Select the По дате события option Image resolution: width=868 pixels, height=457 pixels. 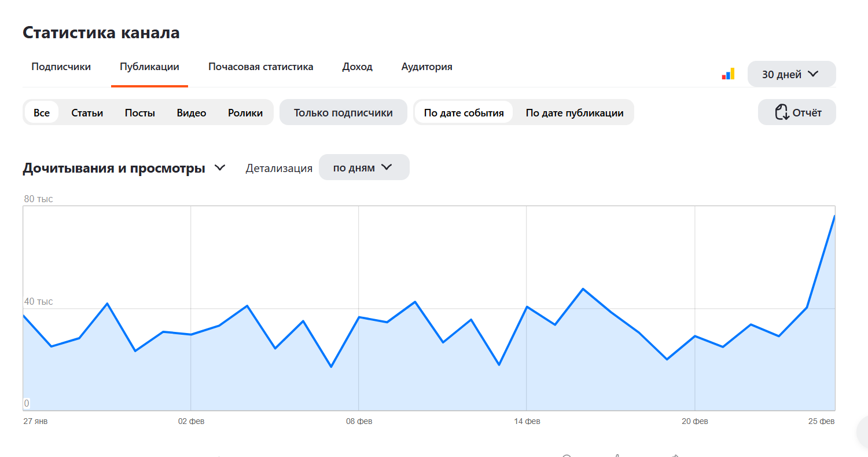pos(464,112)
